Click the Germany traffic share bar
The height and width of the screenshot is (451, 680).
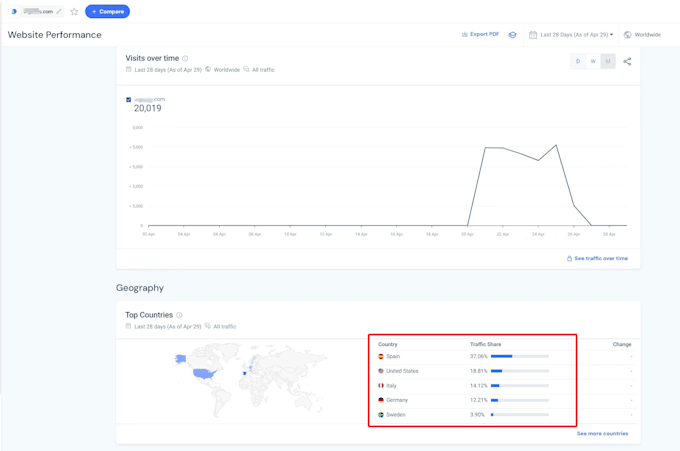pyautogui.click(x=520, y=400)
